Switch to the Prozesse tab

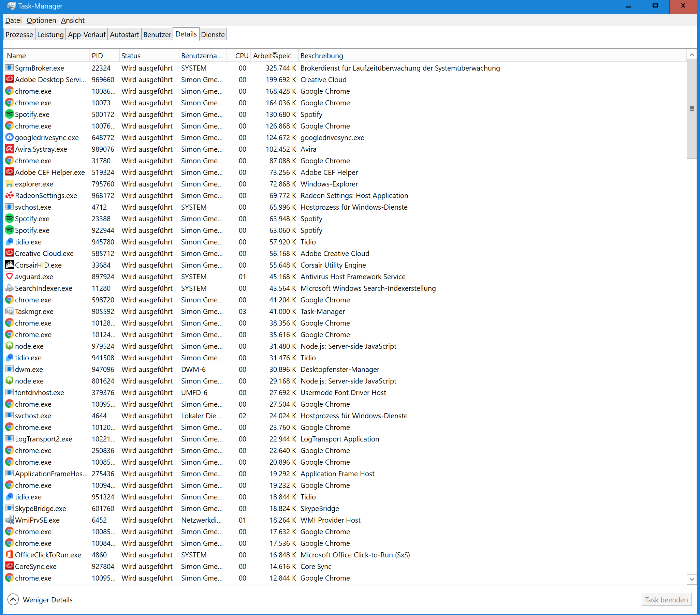[19, 34]
